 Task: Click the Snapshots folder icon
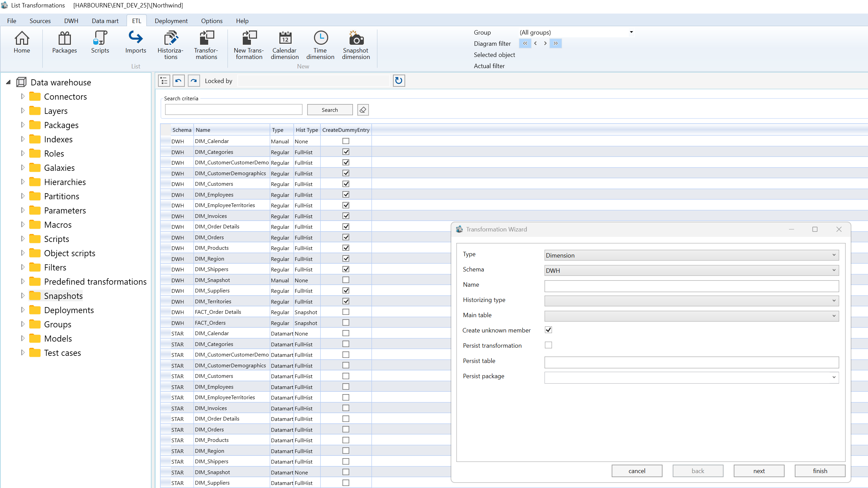[x=35, y=296]
